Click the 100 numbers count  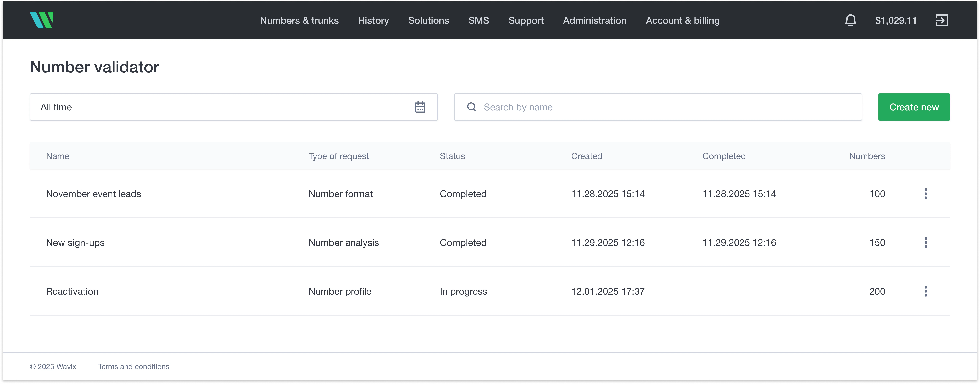point(877,194)
